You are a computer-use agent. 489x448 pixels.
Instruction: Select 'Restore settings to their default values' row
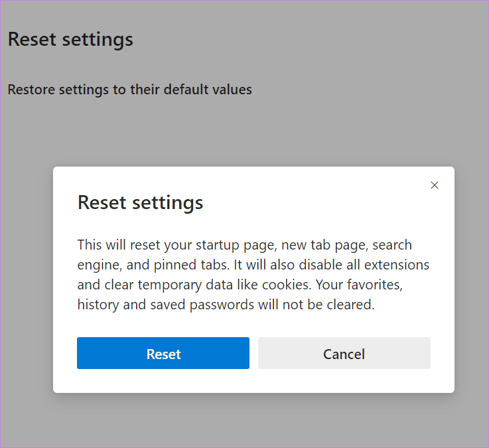pyautogui.click(x=130, y=90)
